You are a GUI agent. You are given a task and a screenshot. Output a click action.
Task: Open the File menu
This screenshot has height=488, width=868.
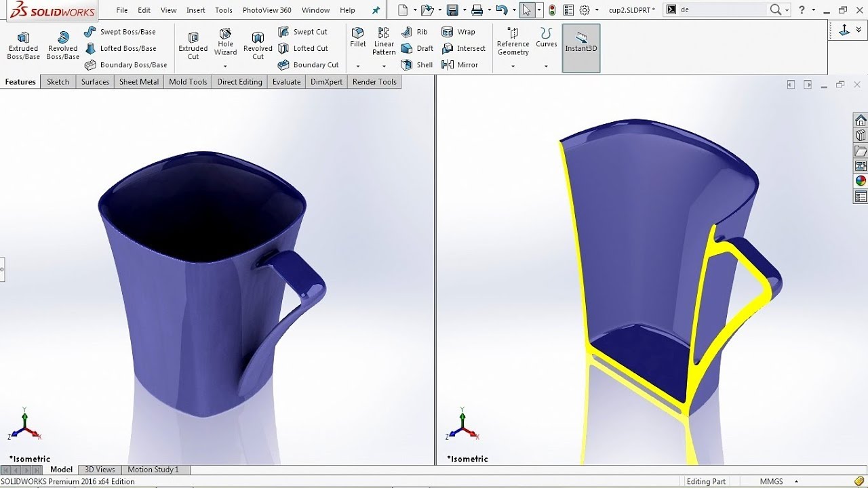(x=122, y=10)
